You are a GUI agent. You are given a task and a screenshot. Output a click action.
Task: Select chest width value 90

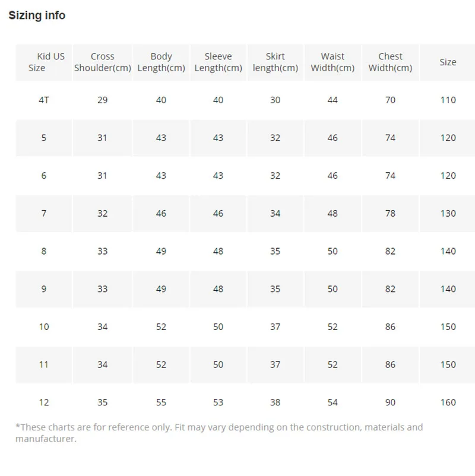point(390,402)
